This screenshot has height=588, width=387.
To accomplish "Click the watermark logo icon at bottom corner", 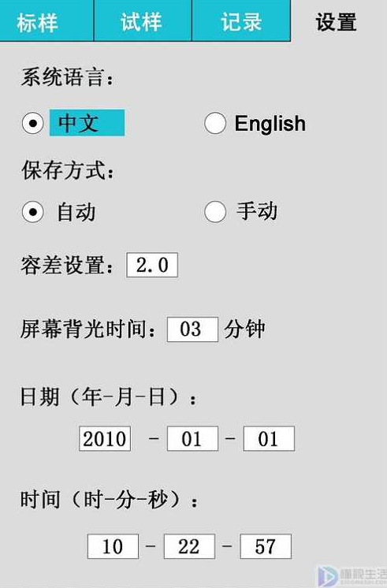I will coord(327,575).
